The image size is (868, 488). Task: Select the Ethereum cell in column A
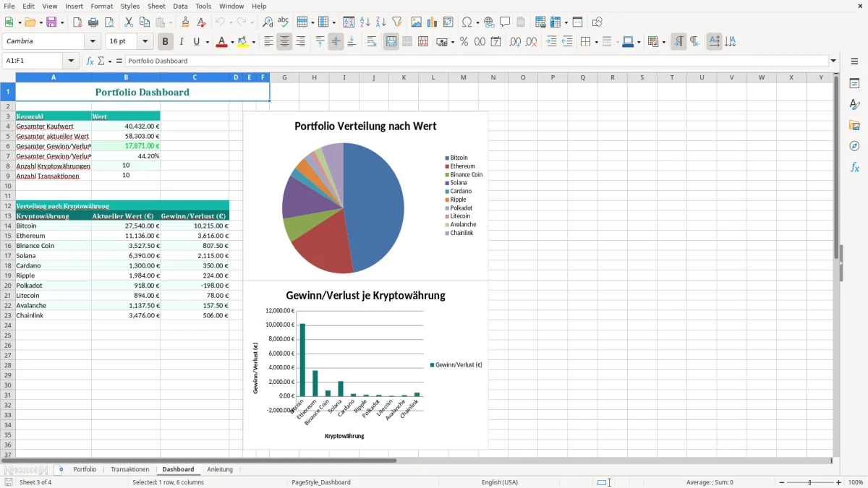coord(54,236)
